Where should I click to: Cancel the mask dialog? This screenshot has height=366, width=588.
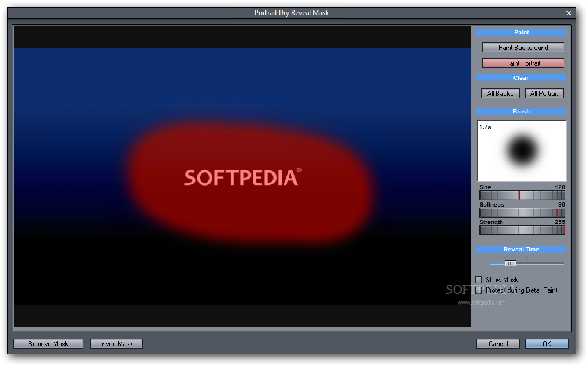tap(498, 343)
